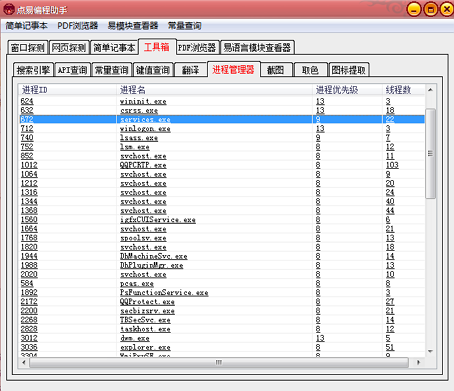Click the horizontal scroll-right arrow
This screenshot has width=454, height=391.
point(418,362)
